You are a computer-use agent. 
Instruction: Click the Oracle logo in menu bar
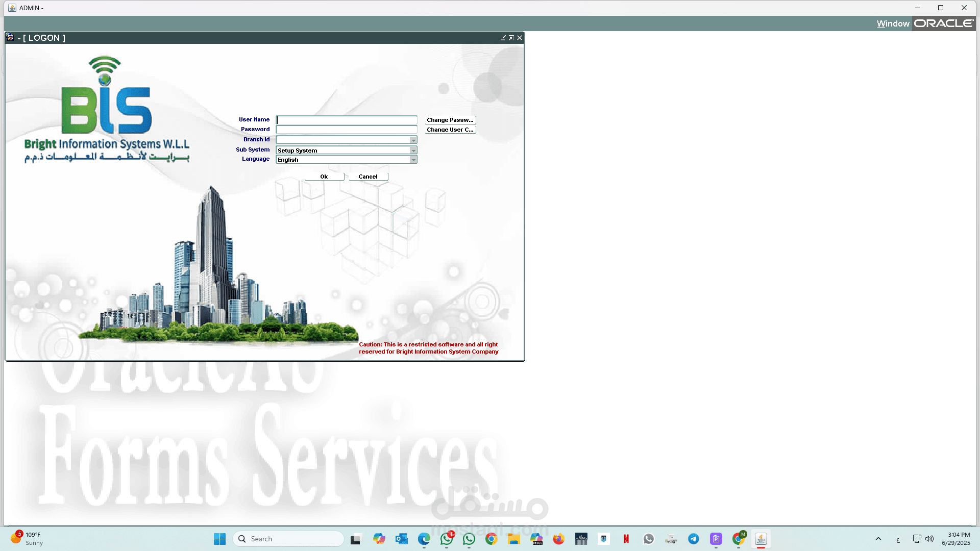[944, 23]
